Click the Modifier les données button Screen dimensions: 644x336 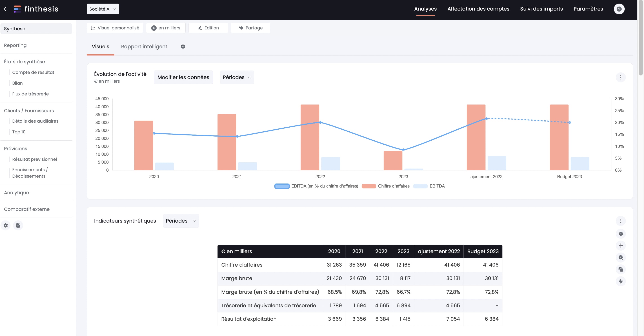pos(183,77)
